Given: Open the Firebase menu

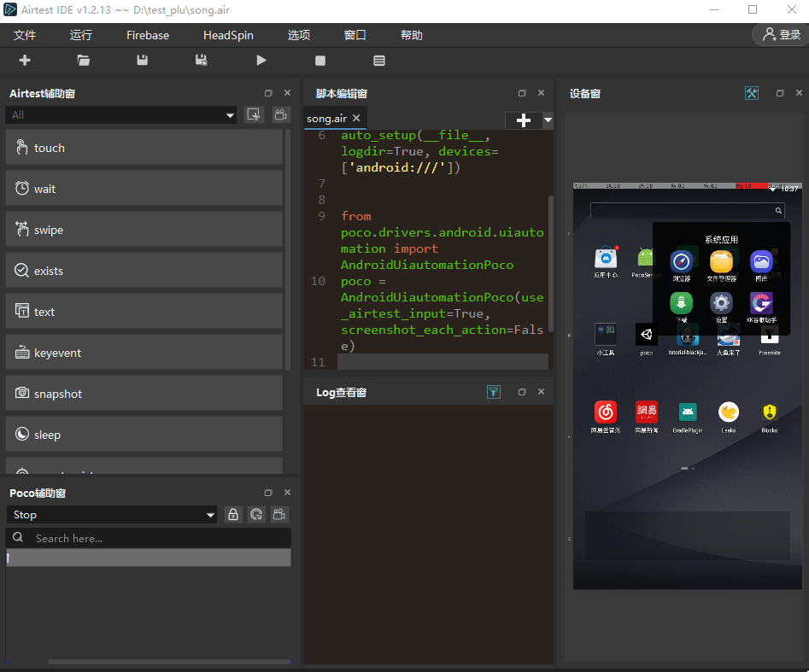Looking at the screenshot, I should (x=148, y=35).
